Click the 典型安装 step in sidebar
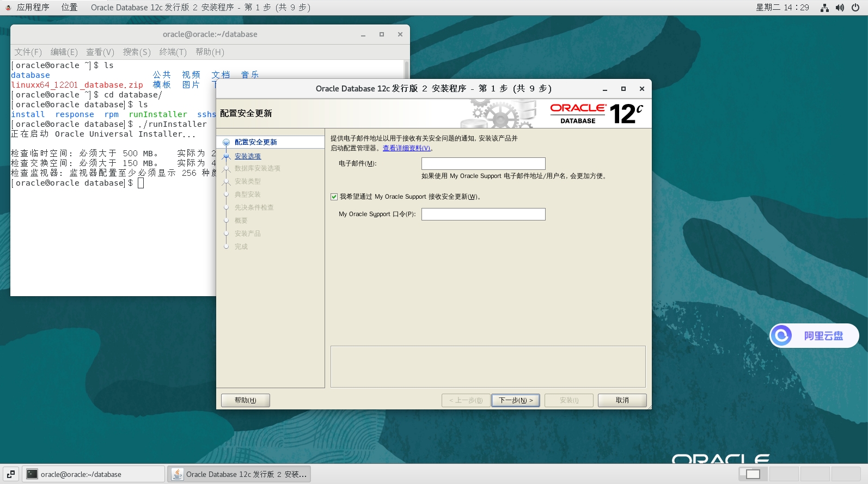Image resolution: width=868 pixels, height=484 pixels. click(x=248, y=194)
